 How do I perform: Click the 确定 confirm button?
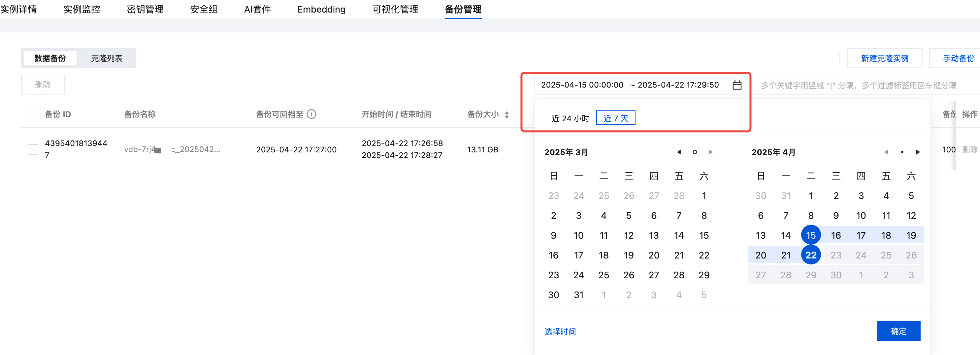point(898,331)
